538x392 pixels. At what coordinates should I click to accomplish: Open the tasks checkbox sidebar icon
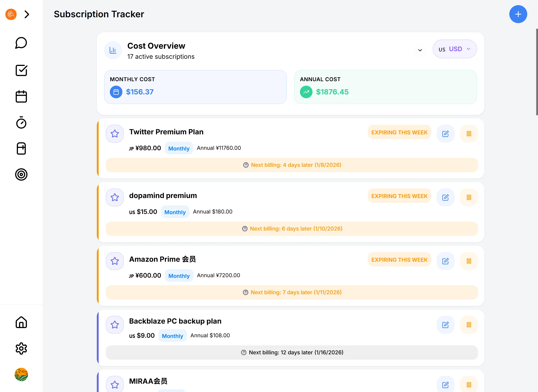(x=21, y=70)
